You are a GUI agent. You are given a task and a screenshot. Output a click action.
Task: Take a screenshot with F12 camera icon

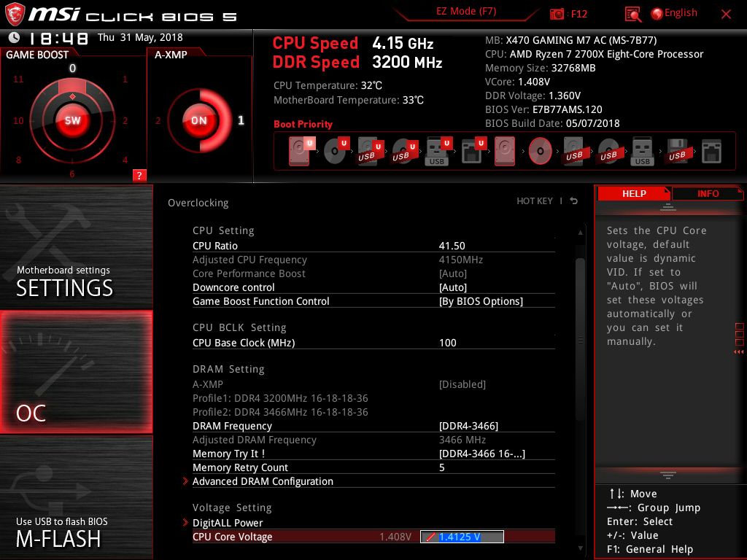[x=557, y=14]
